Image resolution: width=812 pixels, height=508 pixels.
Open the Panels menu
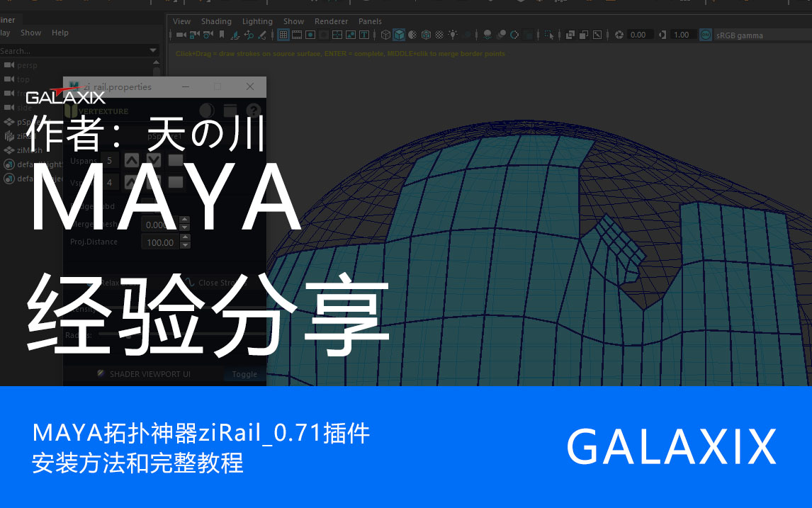tap(370, 21)
